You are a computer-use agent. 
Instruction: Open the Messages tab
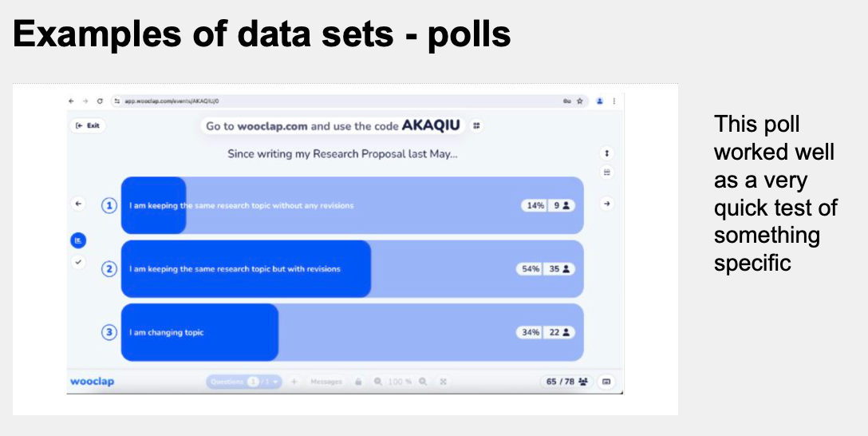[x=326, y=382]
